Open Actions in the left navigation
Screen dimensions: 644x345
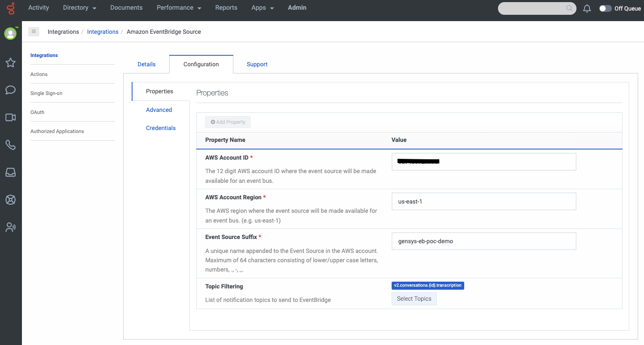(x=39, y=74)
